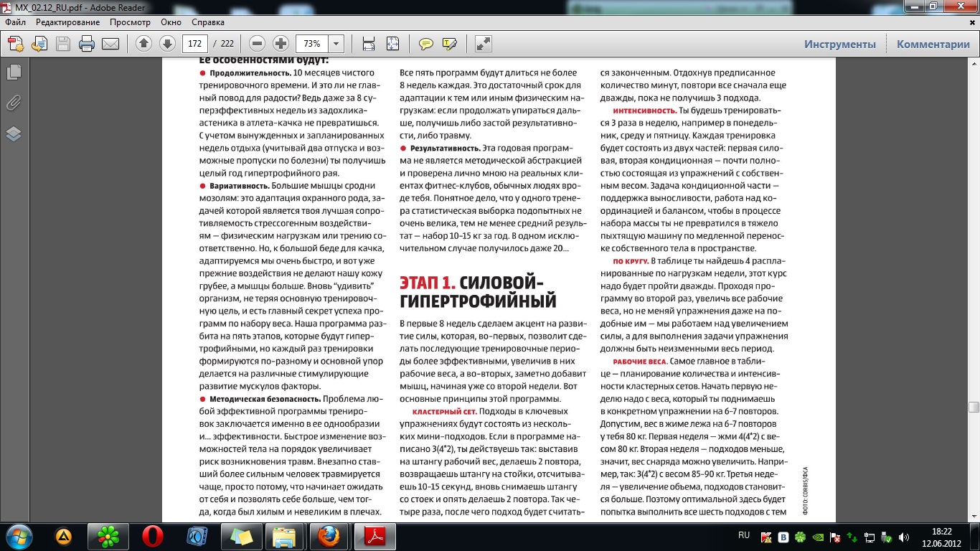Zoom out with the minus button
The image size is (980, 551).
[258, 44]
